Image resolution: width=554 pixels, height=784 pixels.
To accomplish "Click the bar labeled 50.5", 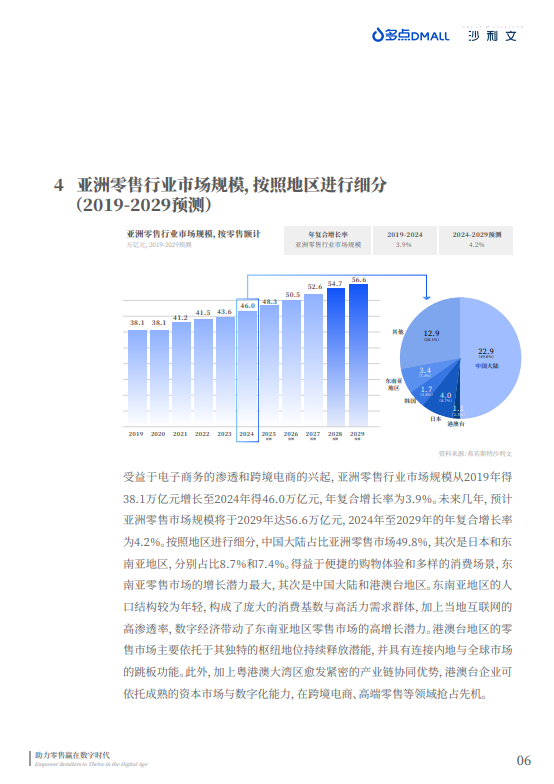I will coord(291,363).
